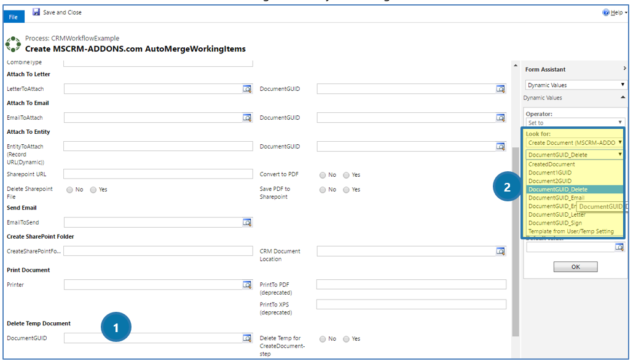The height and width of the screenshot is (364, 636).
Task: Select Yes for Convert to PDF
Action: pyautogui.click(x=346, y=175)
